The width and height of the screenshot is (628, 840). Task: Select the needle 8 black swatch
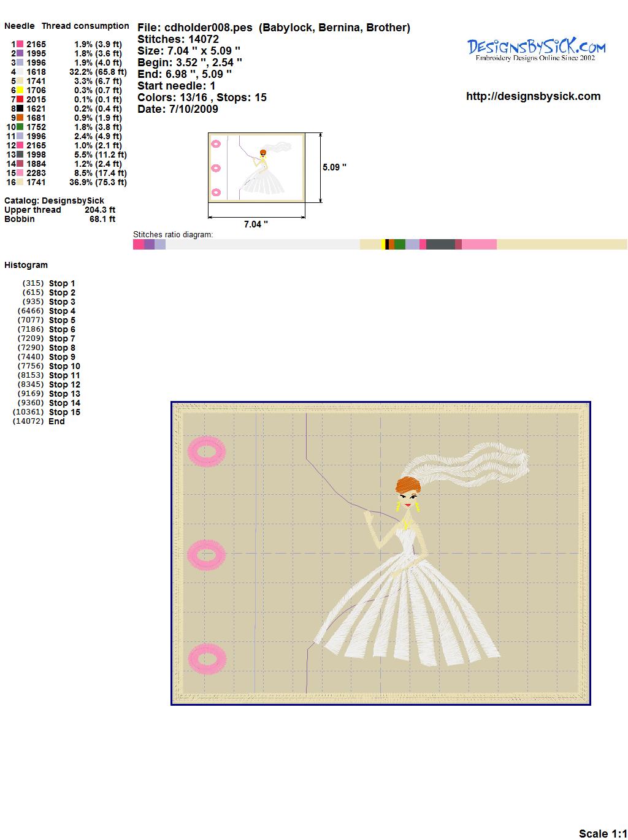click(x=20, y=109)
